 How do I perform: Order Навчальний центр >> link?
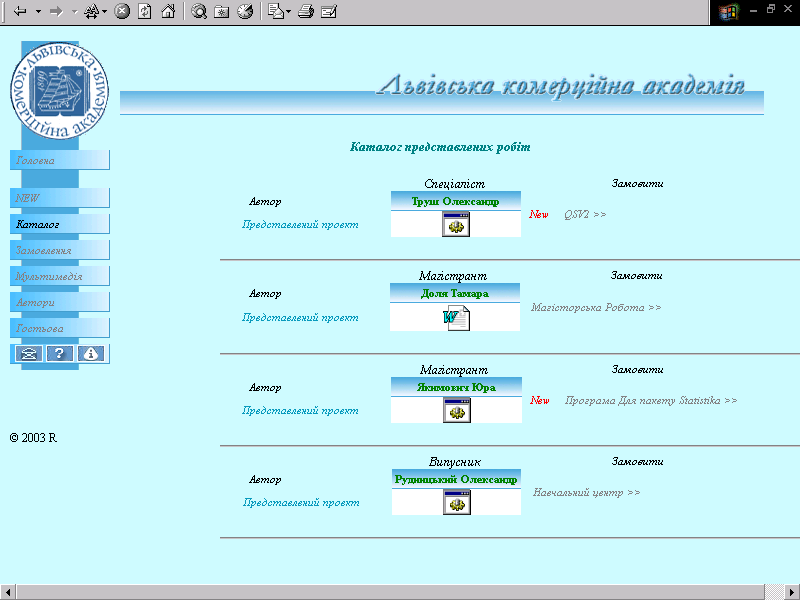586,492
